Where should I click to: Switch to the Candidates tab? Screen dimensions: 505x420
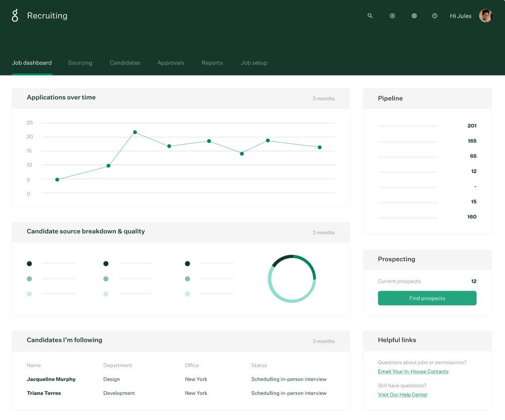pyautogui.click(x=125, y=63)
